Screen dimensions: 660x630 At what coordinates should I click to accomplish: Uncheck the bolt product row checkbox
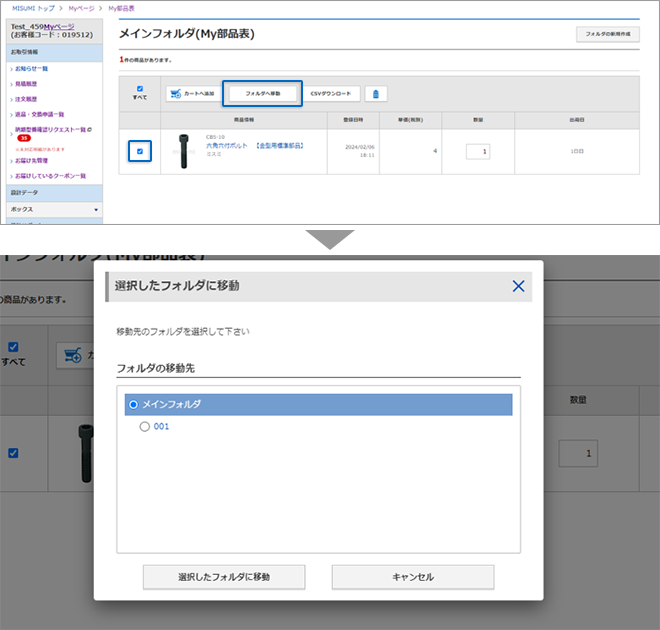[140, 152]
